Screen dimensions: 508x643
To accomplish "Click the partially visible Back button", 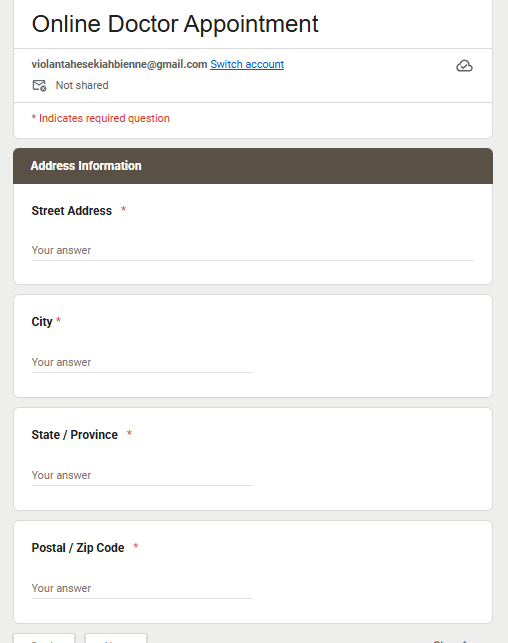I will [44, 638].
